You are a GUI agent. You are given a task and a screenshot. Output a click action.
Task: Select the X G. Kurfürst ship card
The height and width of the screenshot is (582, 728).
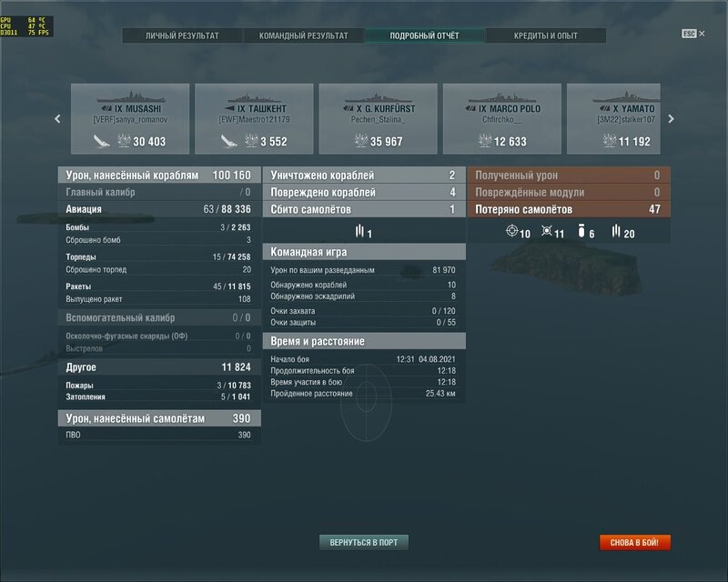pos(378,118)
